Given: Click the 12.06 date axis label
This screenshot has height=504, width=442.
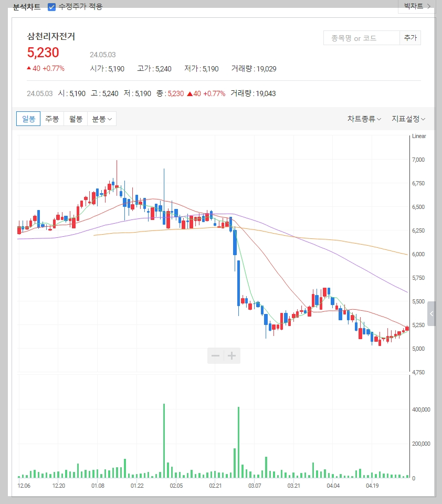Looking at the screenshot, I should pyautogui.click(x=24, y=485).
